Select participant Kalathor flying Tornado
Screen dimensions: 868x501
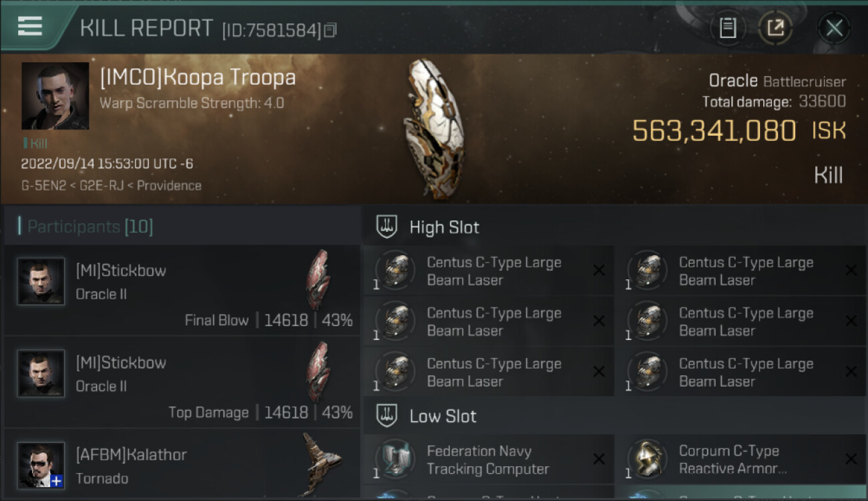pyautogui.click(x=182, y=464)
